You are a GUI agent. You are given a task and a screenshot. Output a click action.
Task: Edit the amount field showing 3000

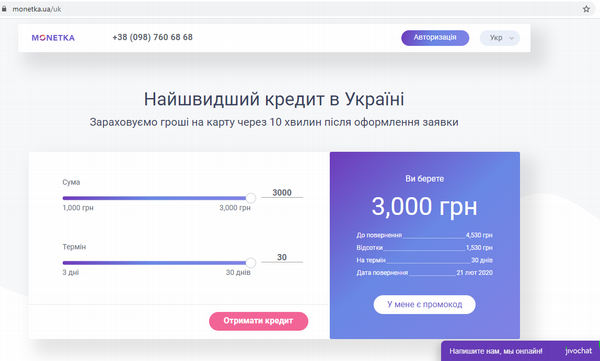click(x=282, y=193)
